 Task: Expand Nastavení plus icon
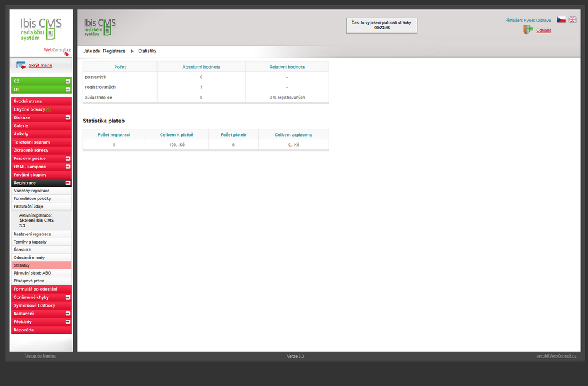68,314
